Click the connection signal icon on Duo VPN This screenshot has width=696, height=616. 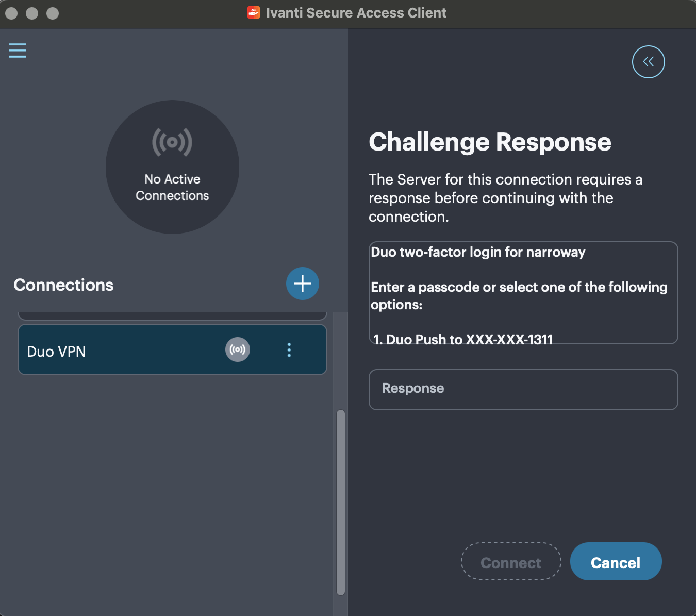[x=238, y=349]
